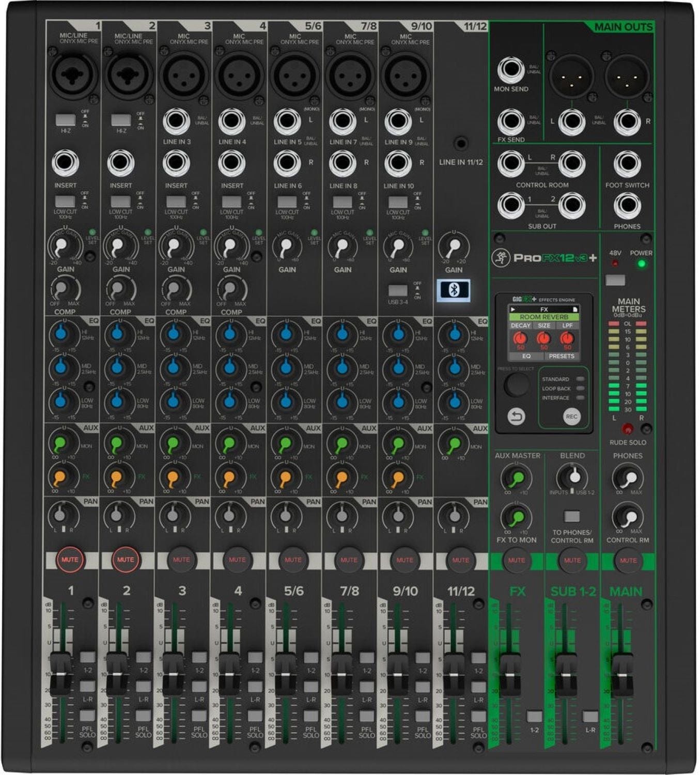Click the red DECAY knob in the display
Image resolution: width=700 pixels, height=775 pixels.
click(x=520, y=338)
